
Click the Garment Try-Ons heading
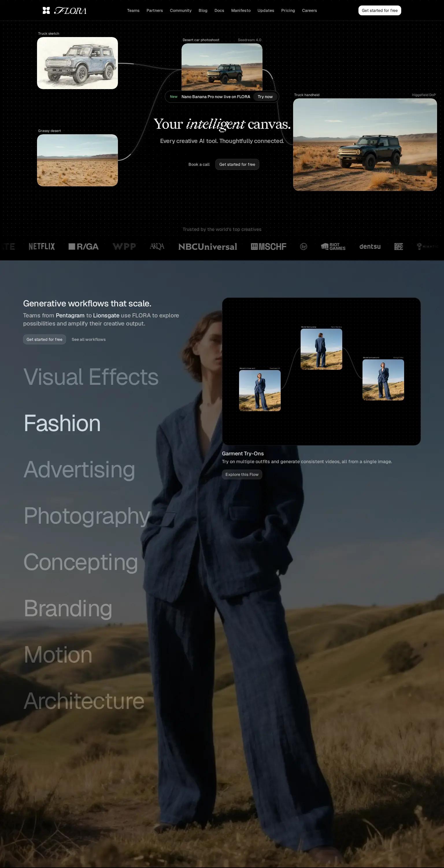(243, 454)
